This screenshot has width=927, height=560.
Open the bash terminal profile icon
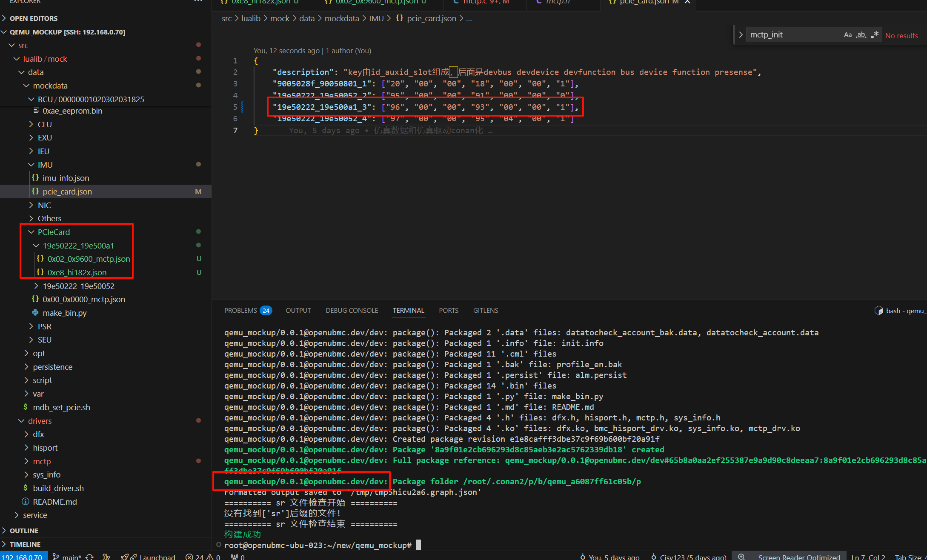(878, 311)
